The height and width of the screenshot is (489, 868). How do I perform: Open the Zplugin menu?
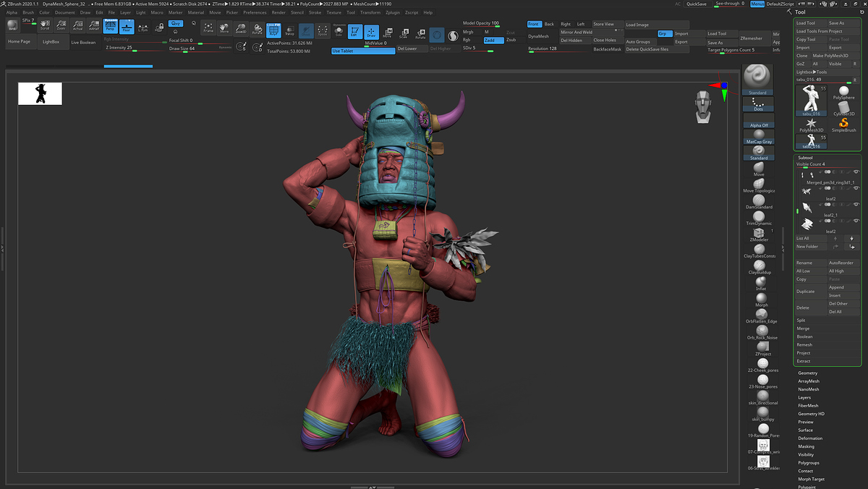[391, 12]
